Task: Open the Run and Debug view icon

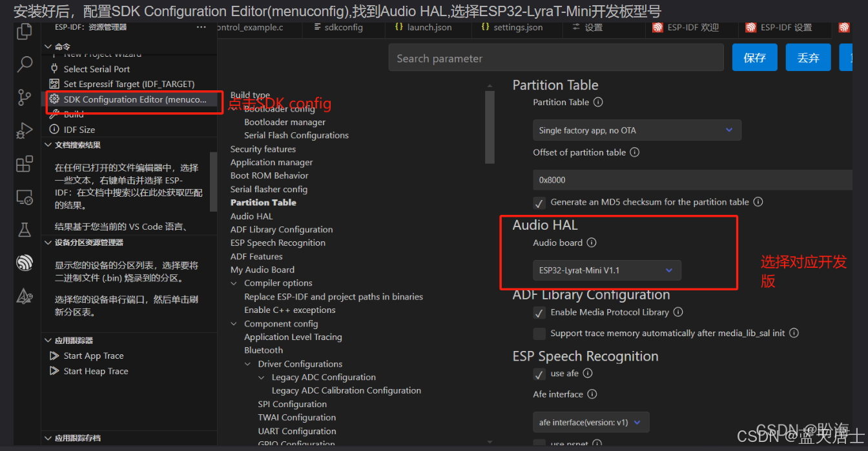Action: point(25,131)
